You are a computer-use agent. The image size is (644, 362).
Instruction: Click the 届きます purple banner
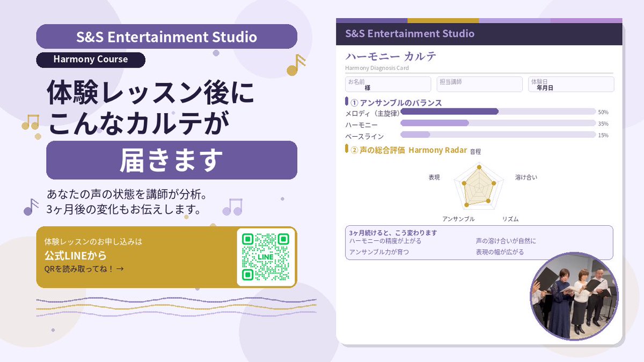[172, 160]
